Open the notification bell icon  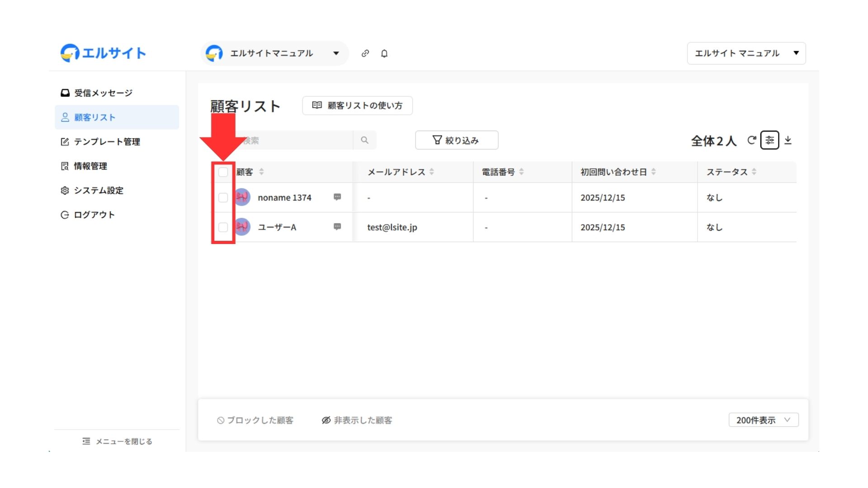[384, 53]
